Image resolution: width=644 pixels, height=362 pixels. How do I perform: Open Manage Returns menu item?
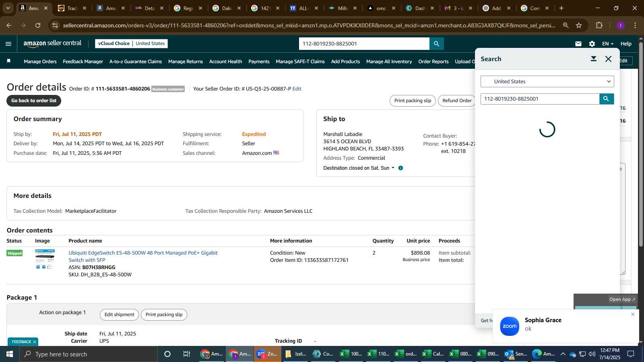(186, 62)
